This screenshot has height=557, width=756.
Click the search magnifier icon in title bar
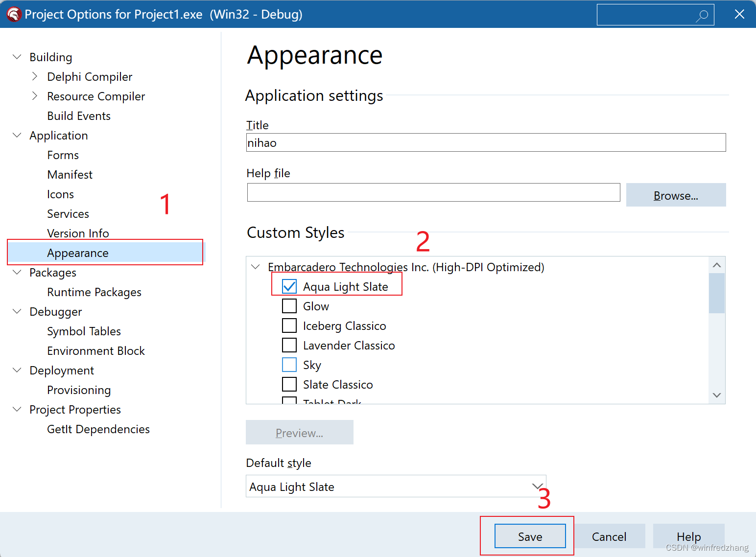(702, 16)
